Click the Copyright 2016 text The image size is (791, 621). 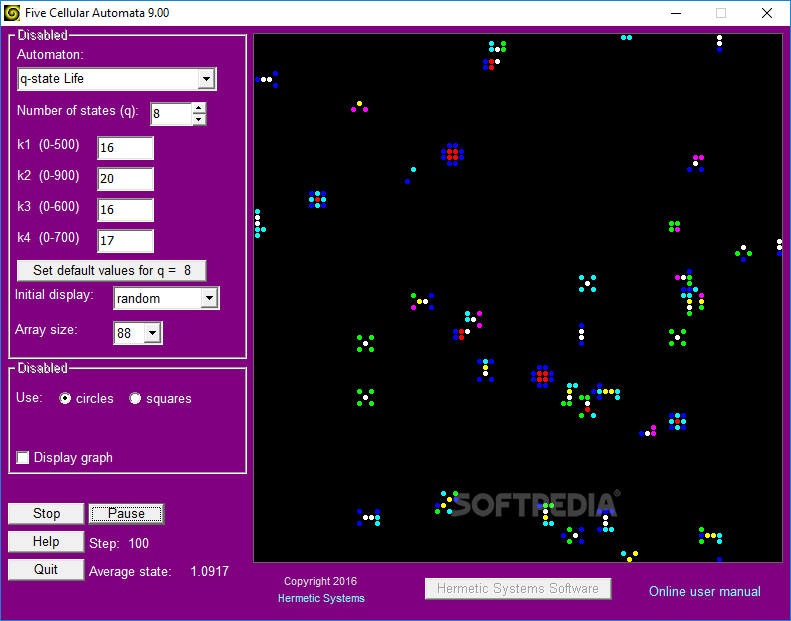coord(320,581)
